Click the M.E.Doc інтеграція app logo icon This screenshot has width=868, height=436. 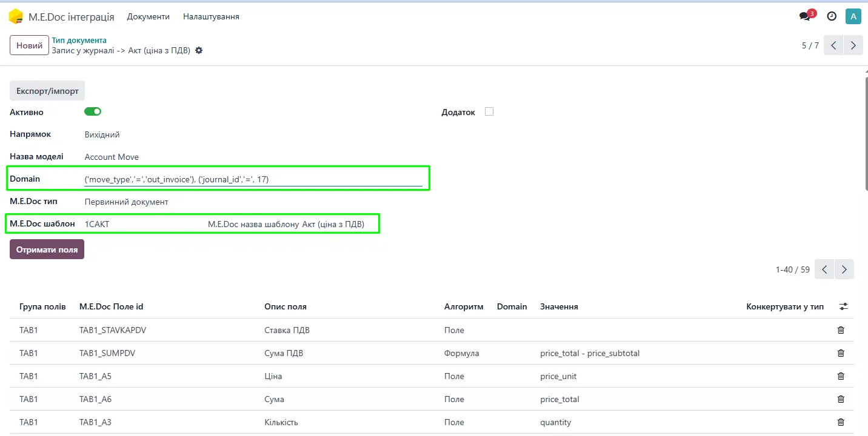[x=16, y=16]
